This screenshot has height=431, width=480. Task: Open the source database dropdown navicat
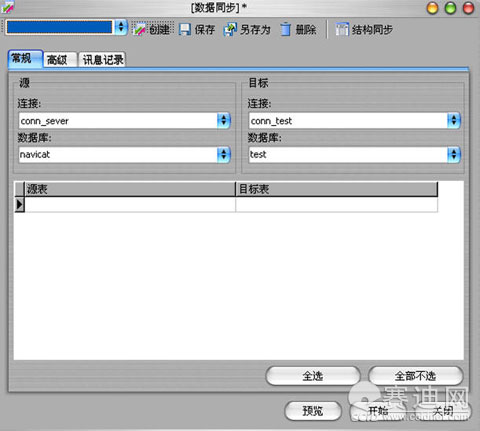(x=224, y=154)
